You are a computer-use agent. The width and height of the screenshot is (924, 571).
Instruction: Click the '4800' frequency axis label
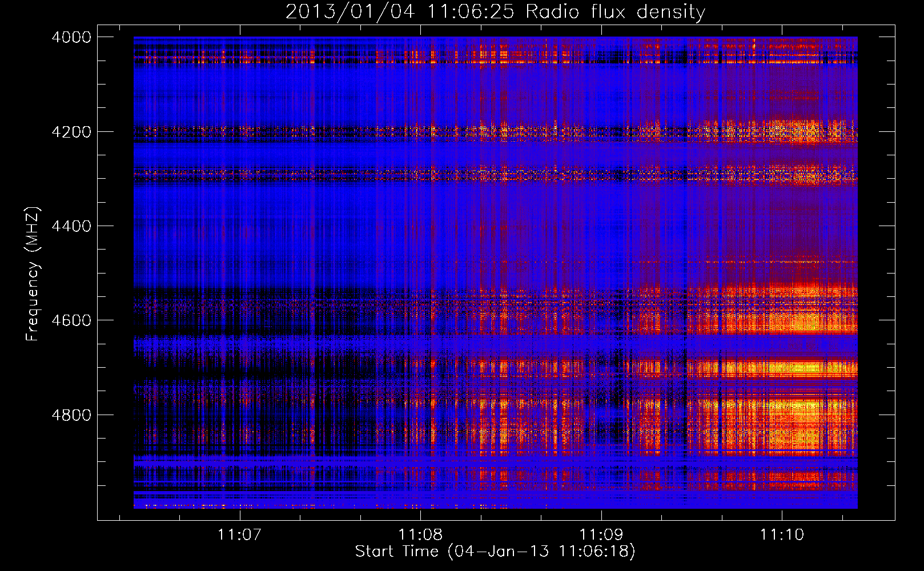click(71, 415)
